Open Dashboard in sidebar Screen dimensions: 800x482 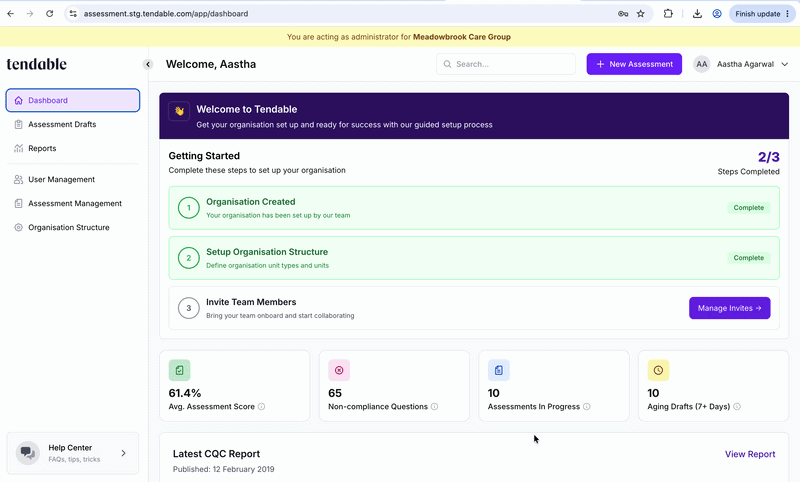point(73,100)
